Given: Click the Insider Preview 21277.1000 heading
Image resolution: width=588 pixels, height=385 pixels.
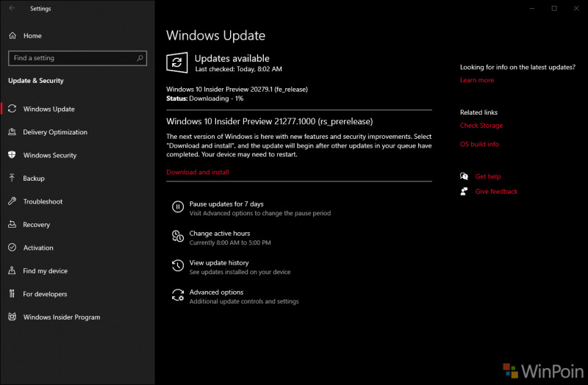Looking at the screenshot, I should coord(270,121).
